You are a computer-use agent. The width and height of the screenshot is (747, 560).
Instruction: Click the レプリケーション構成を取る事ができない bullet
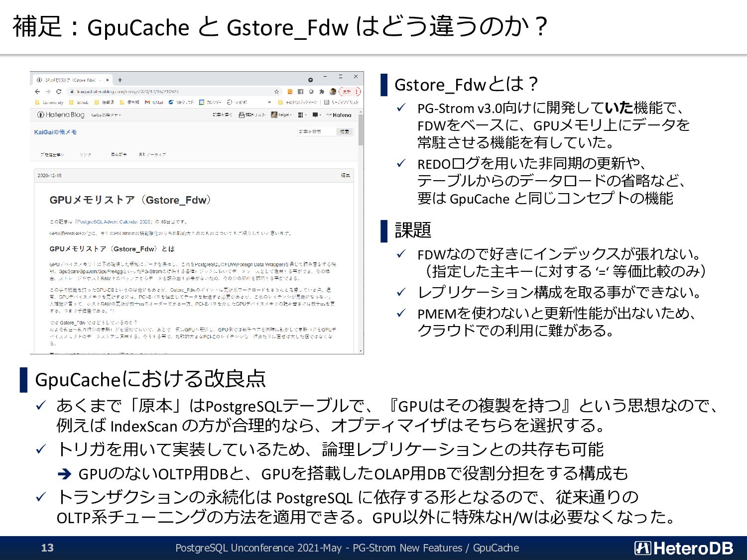click(559, 292)
